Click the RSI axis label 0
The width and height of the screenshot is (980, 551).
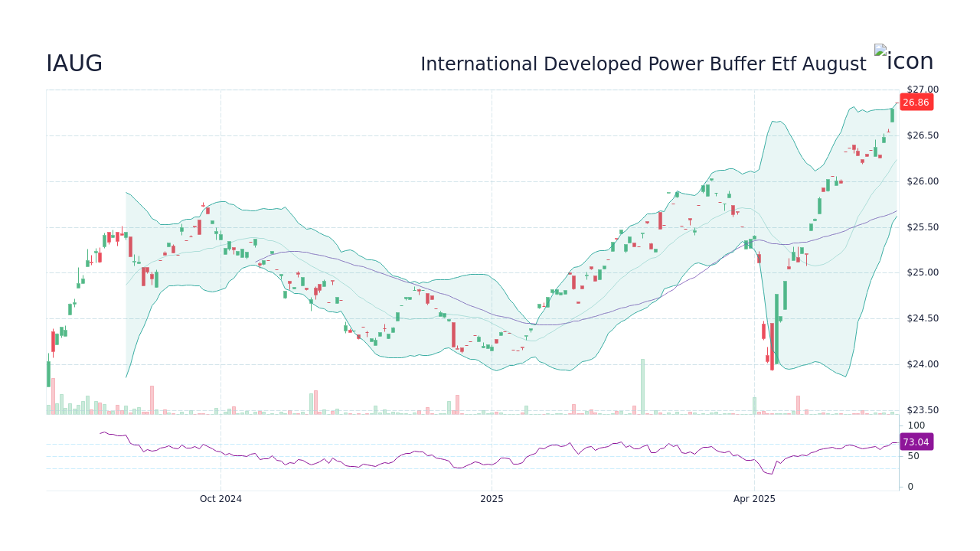click(x=910, y=487)
